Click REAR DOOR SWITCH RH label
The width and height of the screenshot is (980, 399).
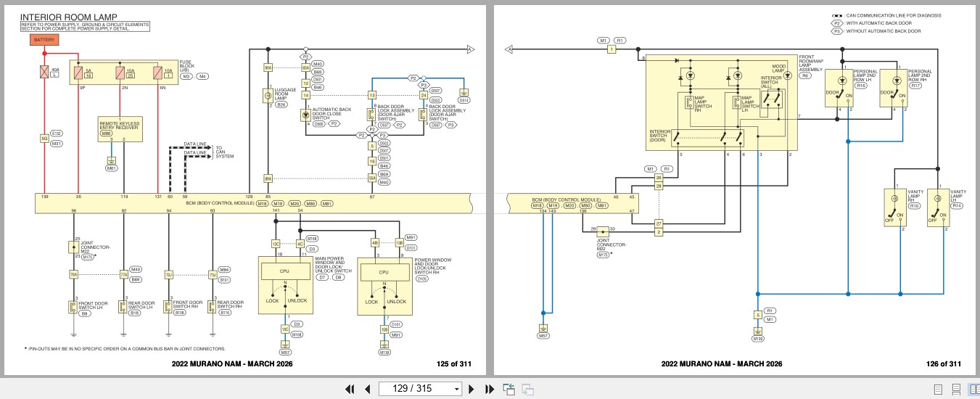click(231, 306)
